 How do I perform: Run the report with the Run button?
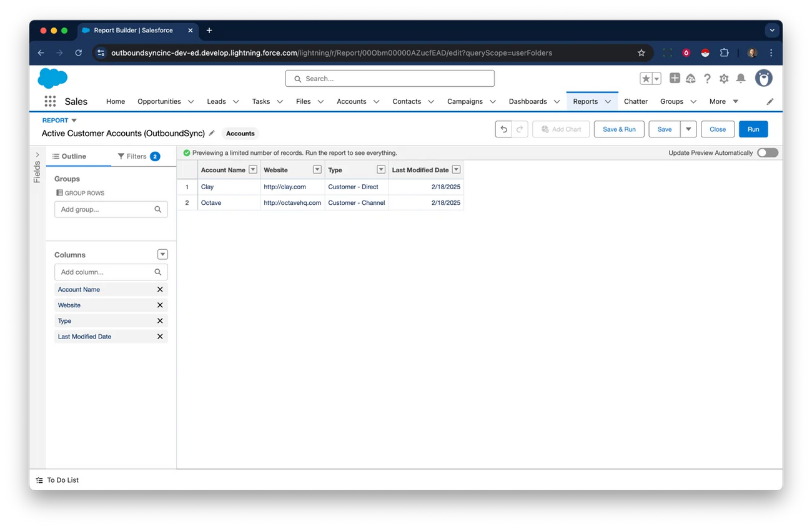(x=753, y=129)
